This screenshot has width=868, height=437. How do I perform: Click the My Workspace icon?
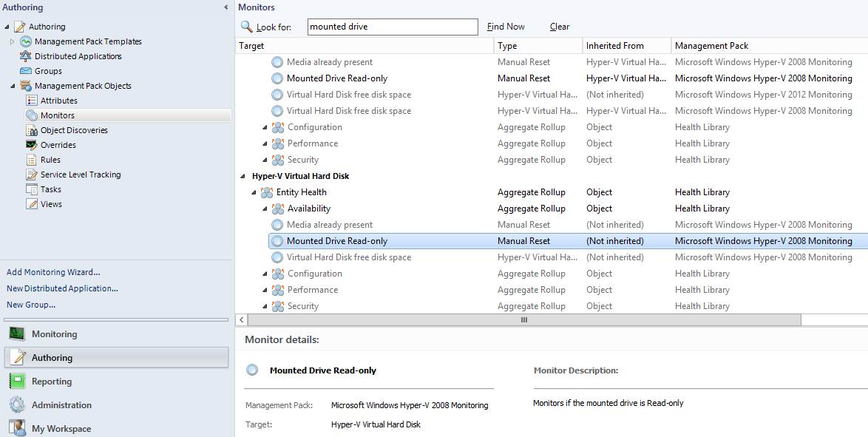coord(17,428)
